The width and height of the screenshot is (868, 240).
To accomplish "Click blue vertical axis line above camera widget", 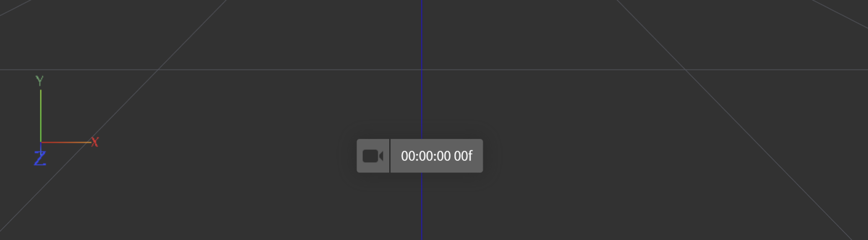I will click(x=421, y=70).
